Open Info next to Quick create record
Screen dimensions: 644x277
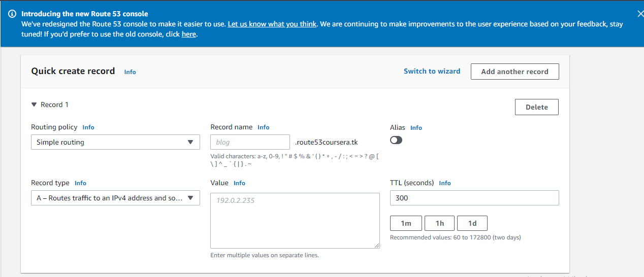[130, 72]
